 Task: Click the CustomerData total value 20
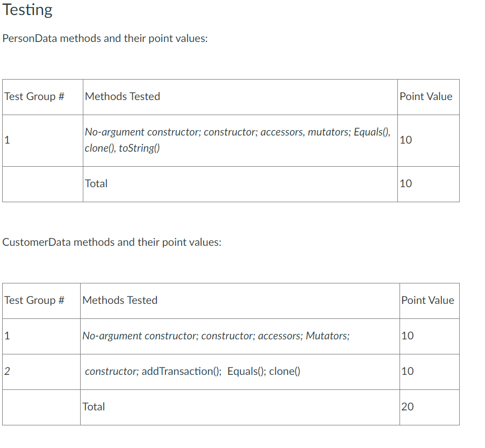(408, 407)
